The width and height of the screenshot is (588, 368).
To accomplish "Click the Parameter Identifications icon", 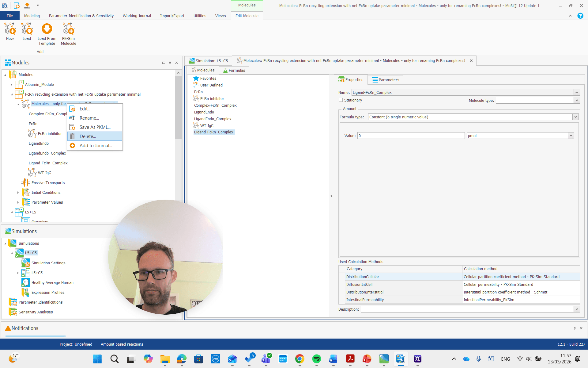I will coord(13,302).
